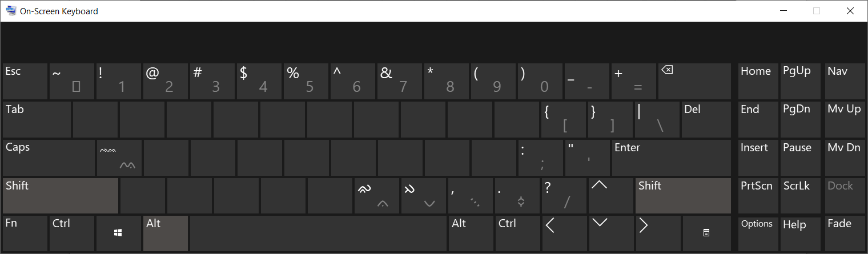This screenshot has width=868, height=254.
Task: Toggle the Caps lock key
Action: pos(49,158)
